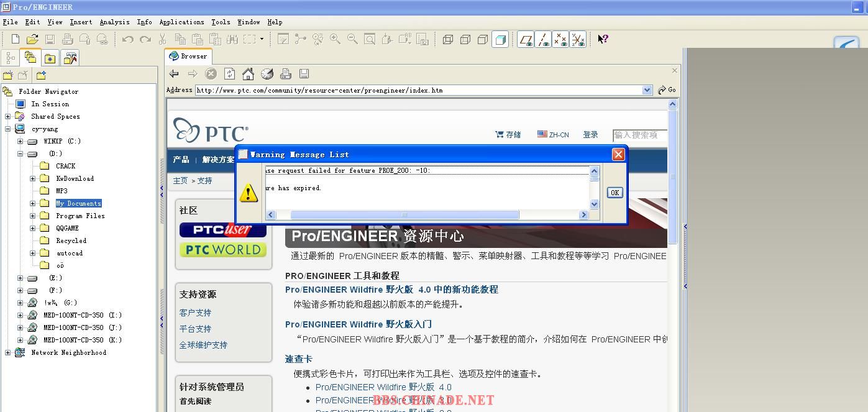Click the Zoom In magnifier
The width and height of the screenshot is (868, 412).
(x=335, y=39)
